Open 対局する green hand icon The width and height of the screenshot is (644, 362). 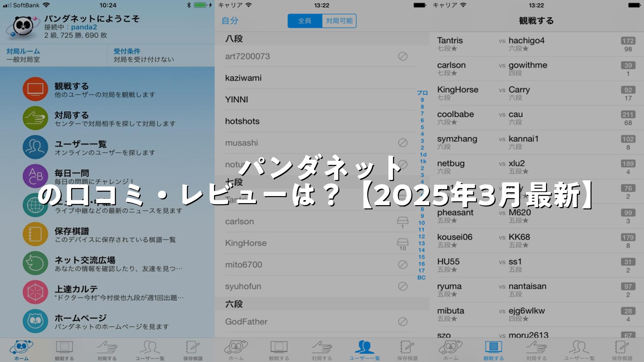[35, 118]
